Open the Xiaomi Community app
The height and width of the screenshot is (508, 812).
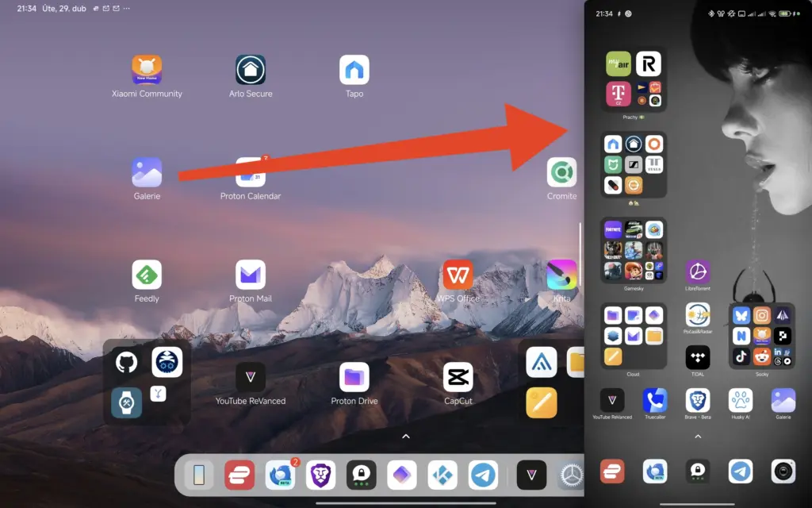[x=147, y=70]
